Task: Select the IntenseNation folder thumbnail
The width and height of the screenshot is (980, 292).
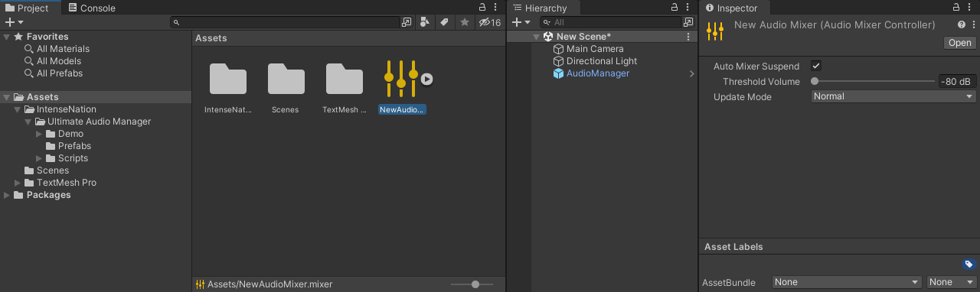Action: pyautogui.click(x=228, y=79)
